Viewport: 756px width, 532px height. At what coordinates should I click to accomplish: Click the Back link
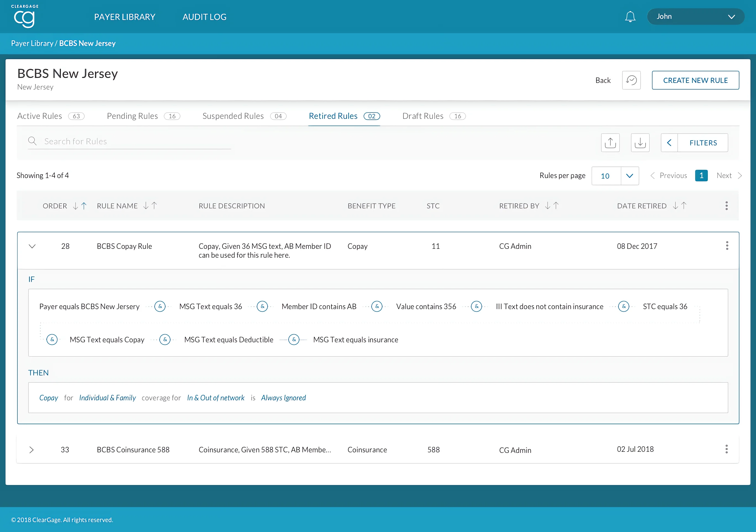click(x=603, y=80)
